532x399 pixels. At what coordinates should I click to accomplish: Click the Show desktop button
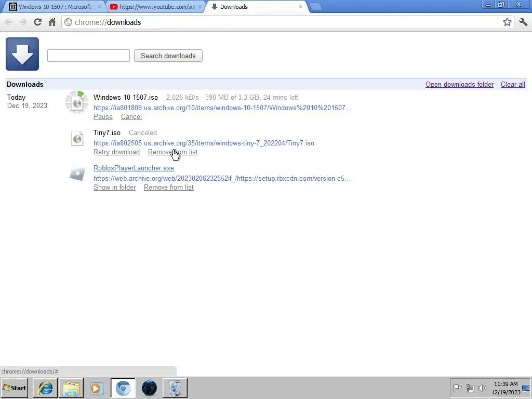pos(526,388)
